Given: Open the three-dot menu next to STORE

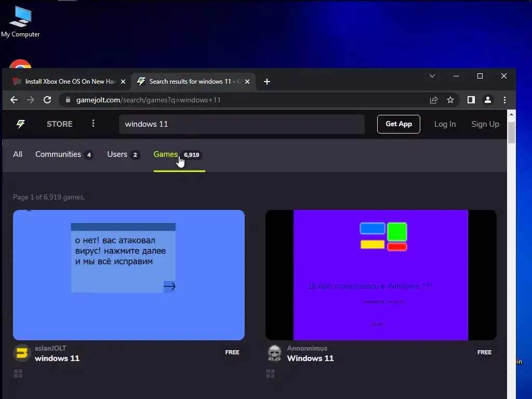Looking at the screenshot, I should coord(93,124).
